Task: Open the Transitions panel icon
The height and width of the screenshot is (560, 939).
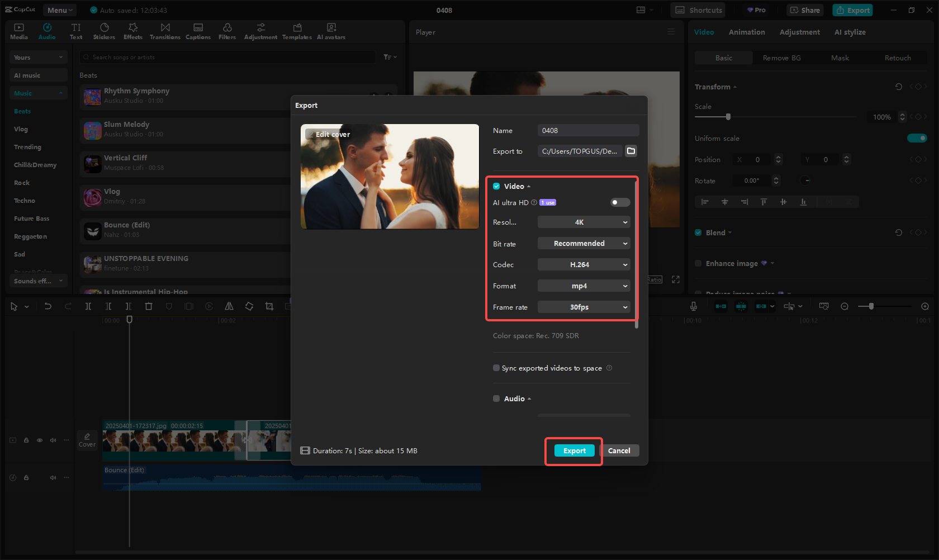Action: pyautogui.click(x=165, y=31)
